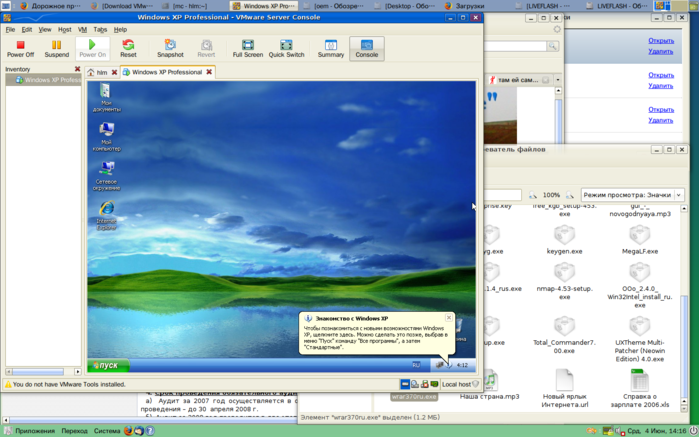Open the Переход panel menu
Screen dimensions: 699x437
click(74, 431)
